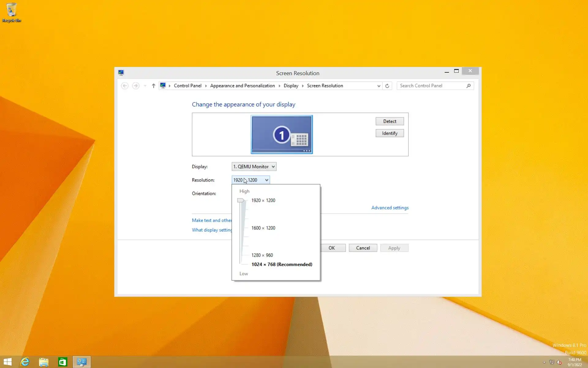Click the resolution slider thumb
The image size is (588, 368).
pyautogui.click(x=241, y=200)
